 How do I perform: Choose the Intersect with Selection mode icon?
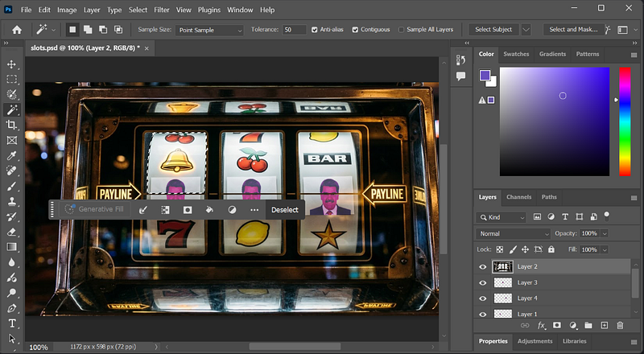pos(118,30)
